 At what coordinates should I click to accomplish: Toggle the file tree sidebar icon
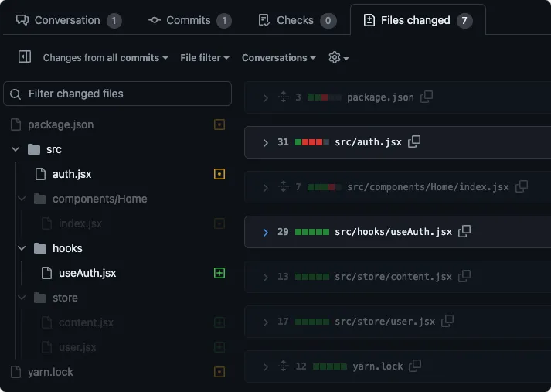tap(24, 57)
